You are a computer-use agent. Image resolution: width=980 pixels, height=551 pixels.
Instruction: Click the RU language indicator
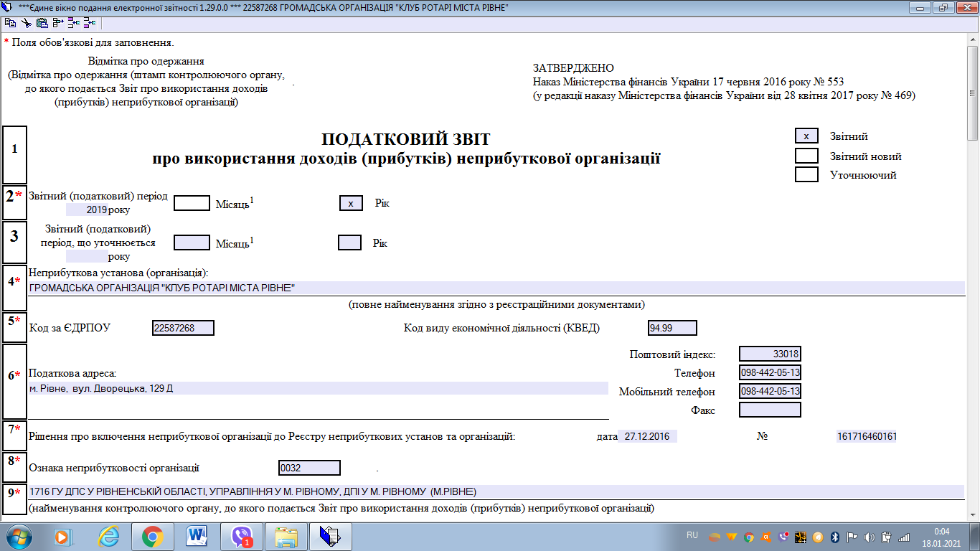tap(692, 535)
